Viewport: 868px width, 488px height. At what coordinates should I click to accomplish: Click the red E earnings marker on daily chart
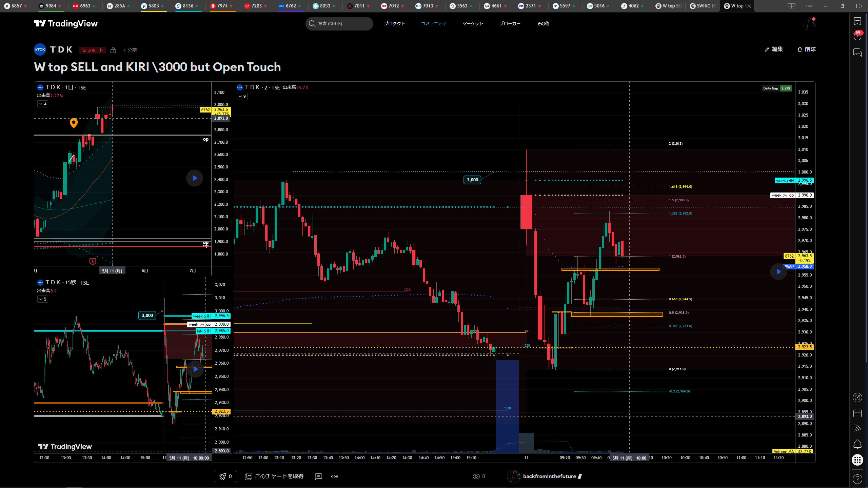[x=93, y=261]
